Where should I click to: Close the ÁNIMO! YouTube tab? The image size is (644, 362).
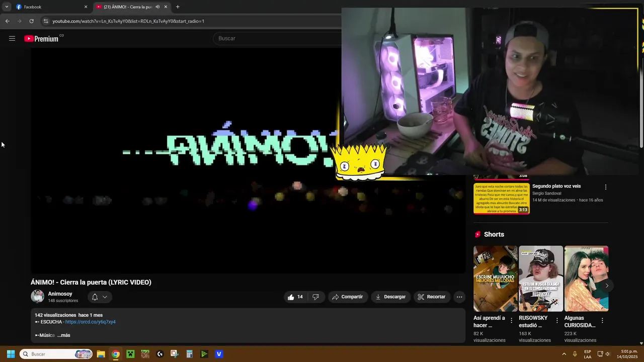click(x=166, y=7)
